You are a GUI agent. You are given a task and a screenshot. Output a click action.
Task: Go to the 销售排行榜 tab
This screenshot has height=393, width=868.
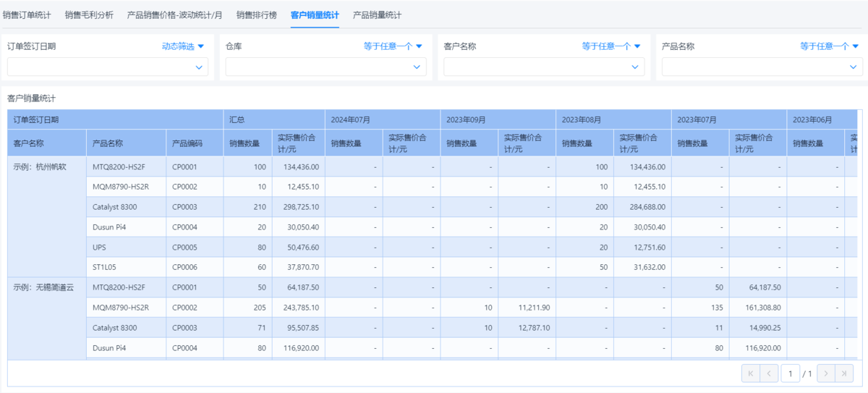click(x=257, y=14)
